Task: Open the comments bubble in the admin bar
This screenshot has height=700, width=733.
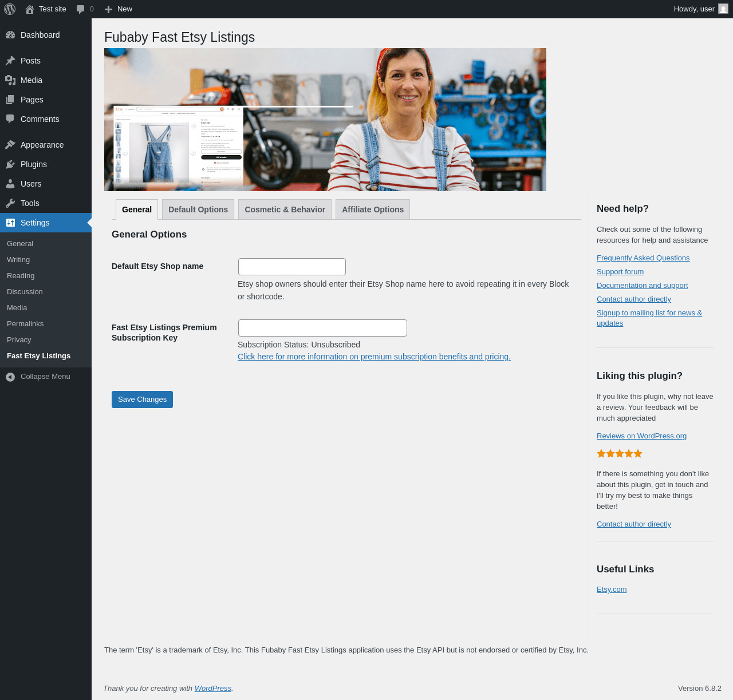Action: [x=81, y=9]
